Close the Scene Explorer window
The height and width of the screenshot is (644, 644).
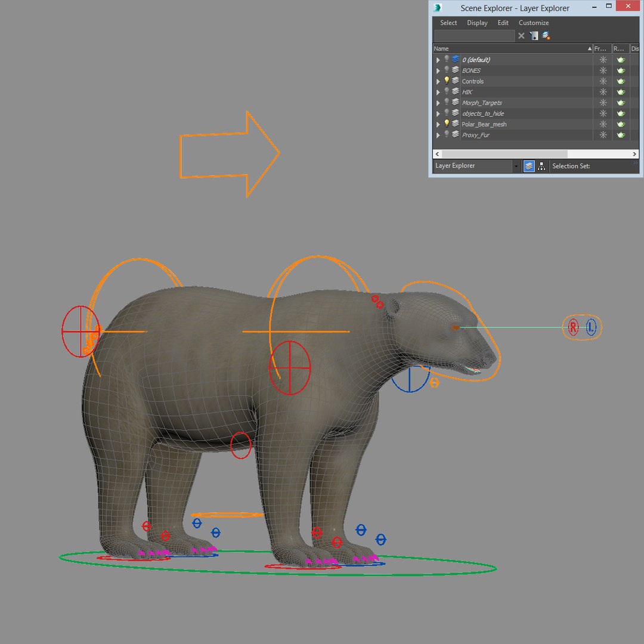click(628, 6)
